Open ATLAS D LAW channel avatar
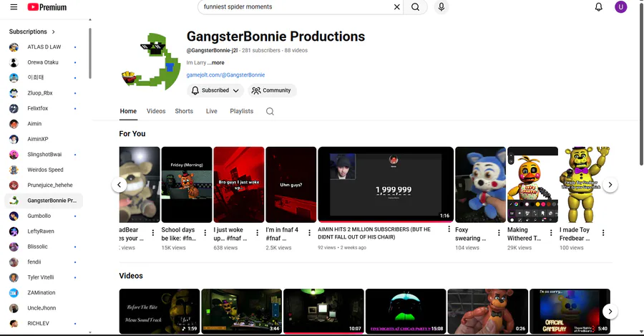The height and width of the screenshot is (336, 644). [14, 47]
